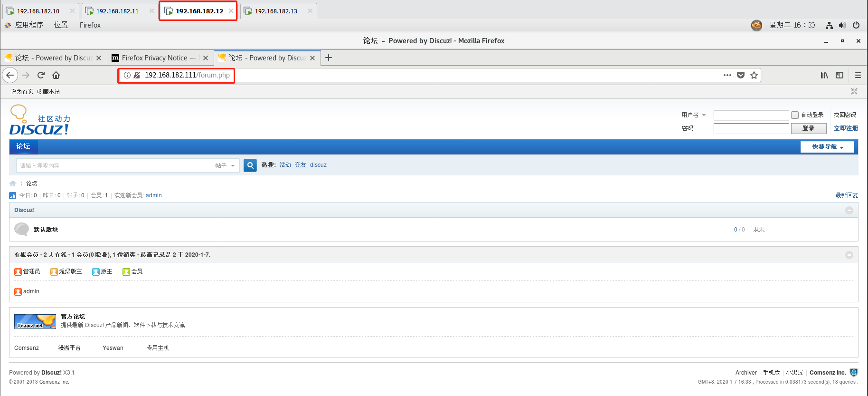868x396 pixels.
Task: Click the Comsenz friend link
Action: [27, 348]
